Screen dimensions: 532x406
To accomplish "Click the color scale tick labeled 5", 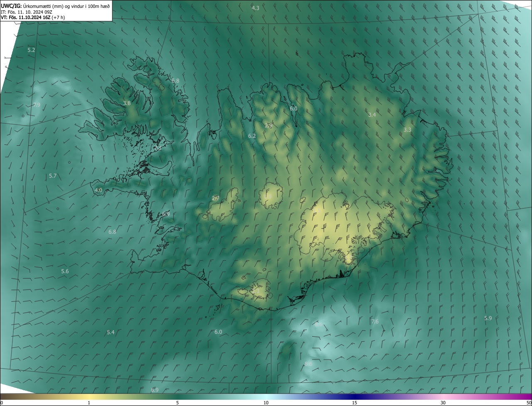I will click(177, 403).
